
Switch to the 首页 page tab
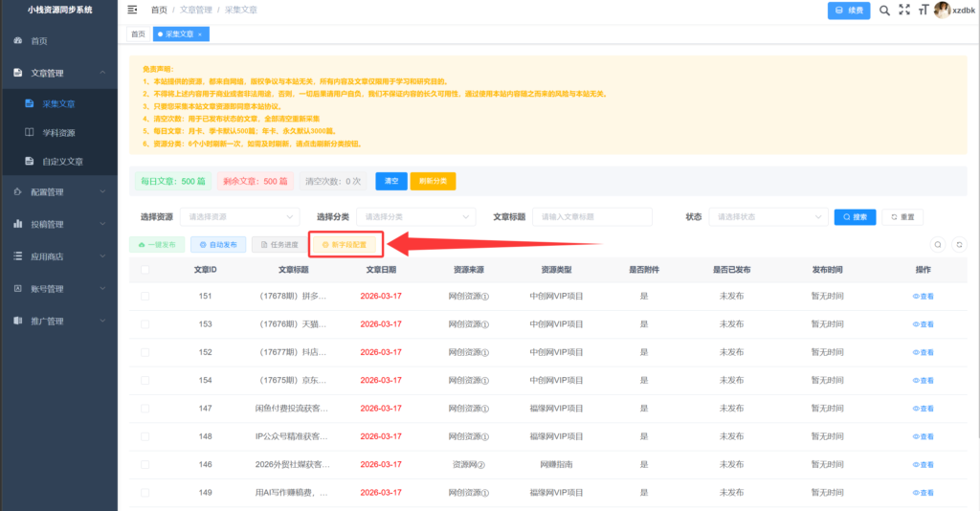pyautogui.click(x=138, y=34)
